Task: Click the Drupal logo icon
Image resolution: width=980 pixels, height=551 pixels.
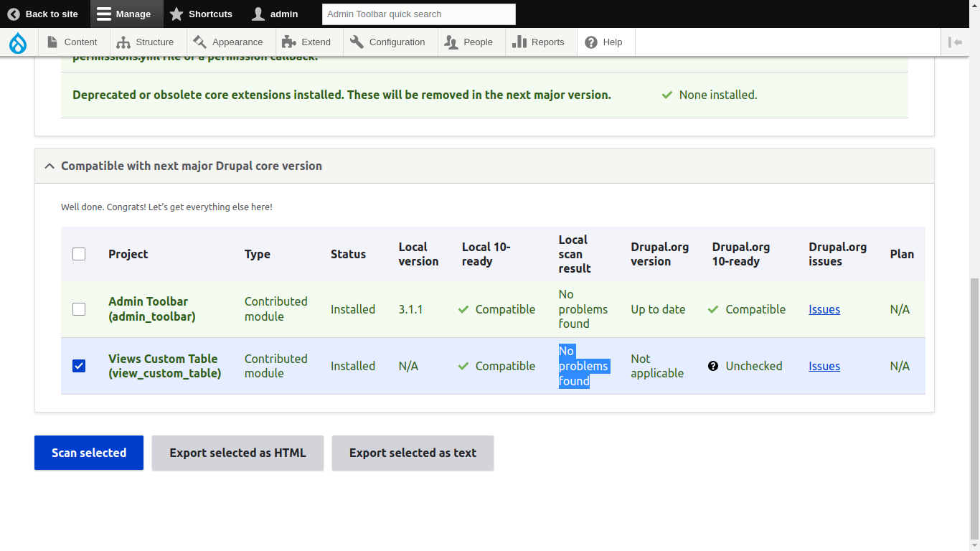Action: coord(18,42)
